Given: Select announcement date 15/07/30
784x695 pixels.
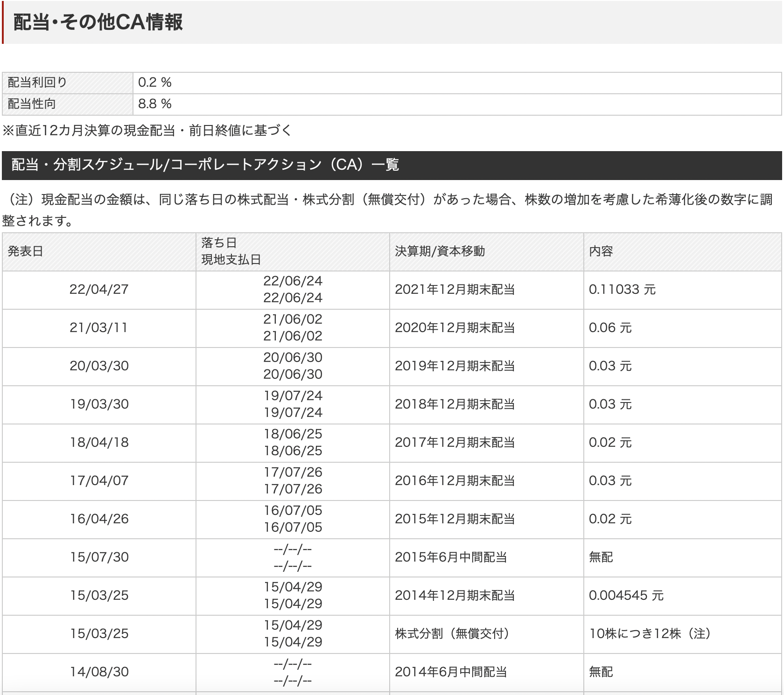Looking at the screenshot, I should click(x=99, y=557).
